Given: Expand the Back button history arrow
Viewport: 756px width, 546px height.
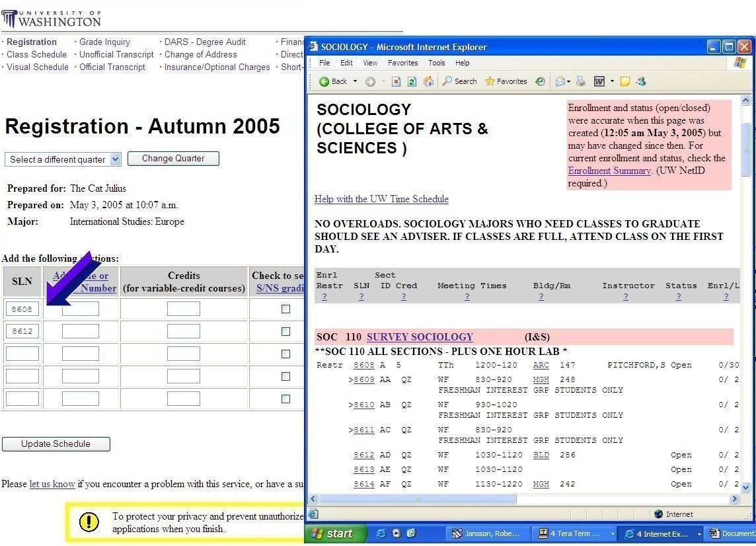Looking at the screenshot, I should 356,81.
